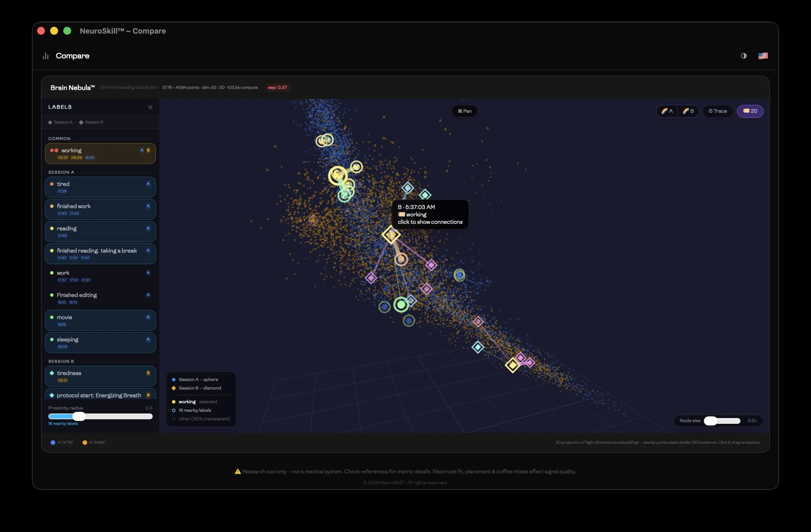Click the sep: 0.27 badge
The width and height of the screenshot is (811, 532).
click(277, 88)
